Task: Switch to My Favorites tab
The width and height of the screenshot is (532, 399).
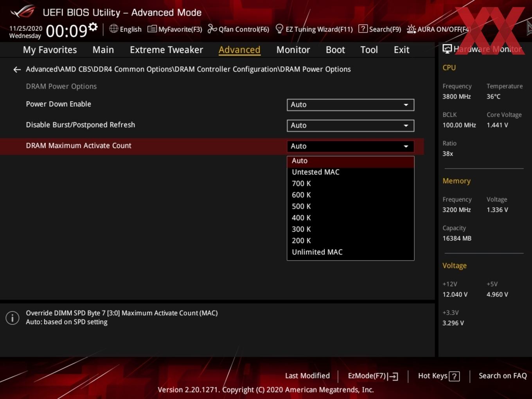Action: 50,50
